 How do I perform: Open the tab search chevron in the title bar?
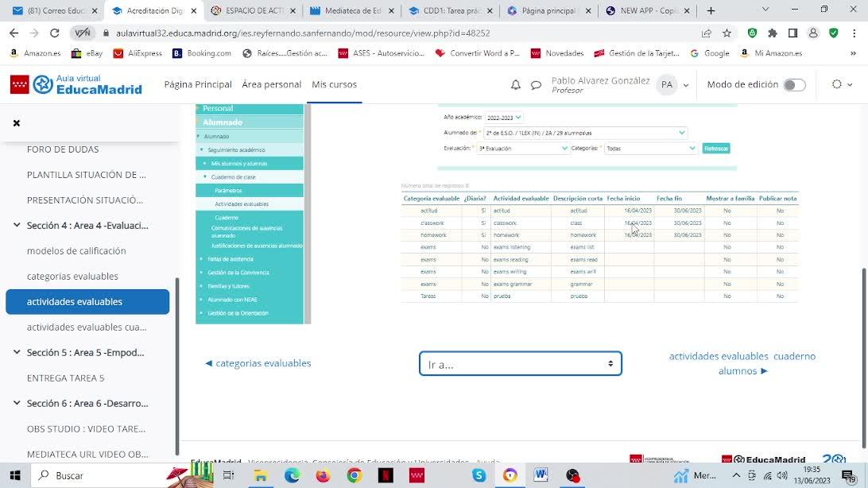[765, 10]
